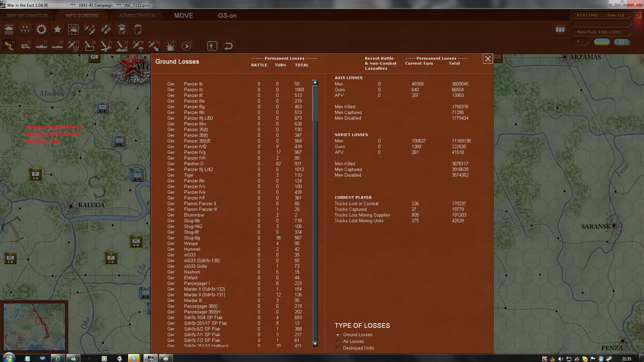Select air transport F9 parachute icon
Viewport: 644px width, 362px height.
[138, 46]
